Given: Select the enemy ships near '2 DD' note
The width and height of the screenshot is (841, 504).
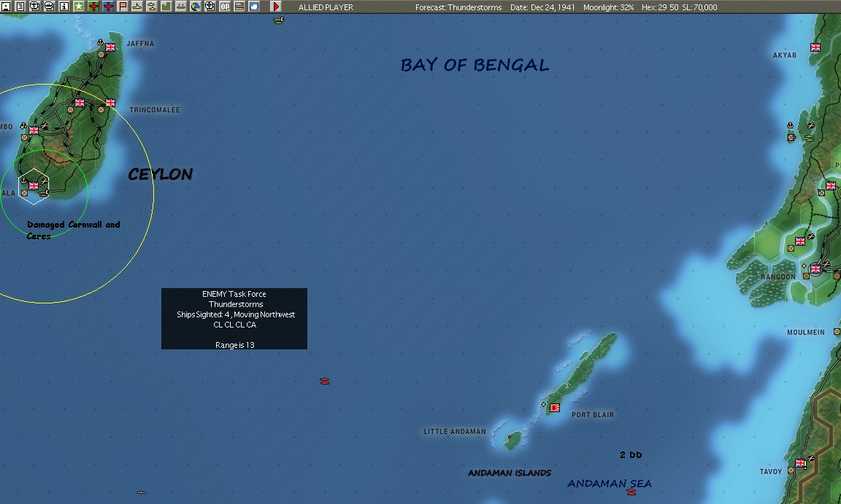Looking at the screenshot, I should click(631, 491).
